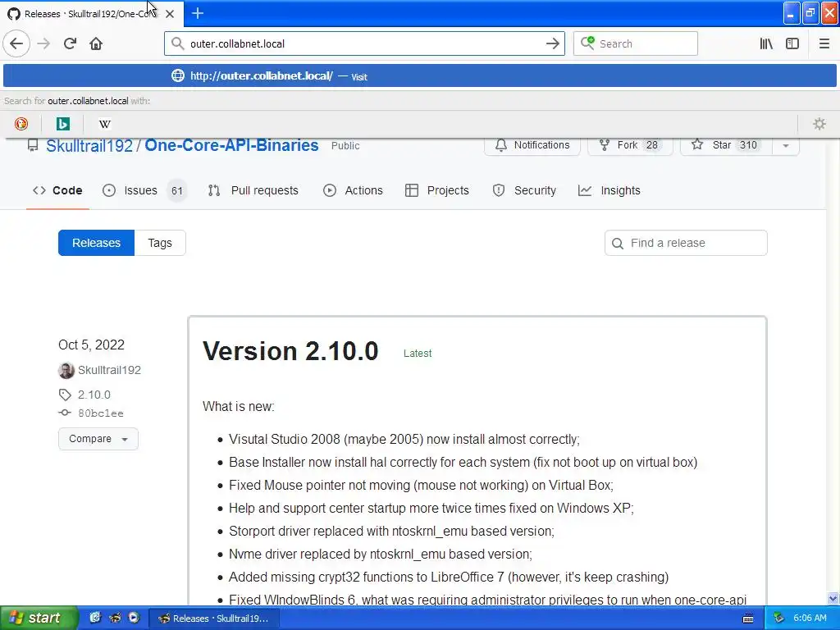This screenshot has width=840, height=630.
Task: Click the Public repository label
Action: (345, 146)
